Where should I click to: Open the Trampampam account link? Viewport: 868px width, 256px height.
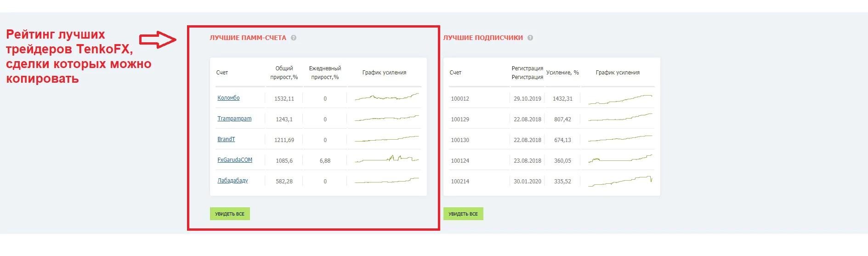click(x=234, y=119)
